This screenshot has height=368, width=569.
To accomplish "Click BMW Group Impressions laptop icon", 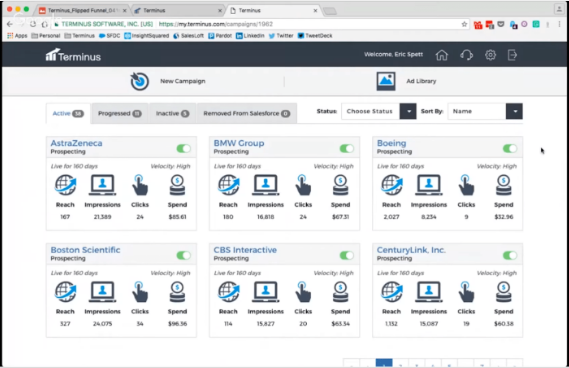I will click(266, 185).
